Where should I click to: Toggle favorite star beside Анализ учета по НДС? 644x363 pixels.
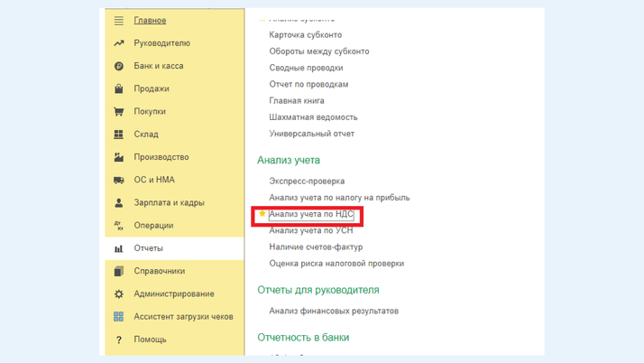(x=262, y=213)
